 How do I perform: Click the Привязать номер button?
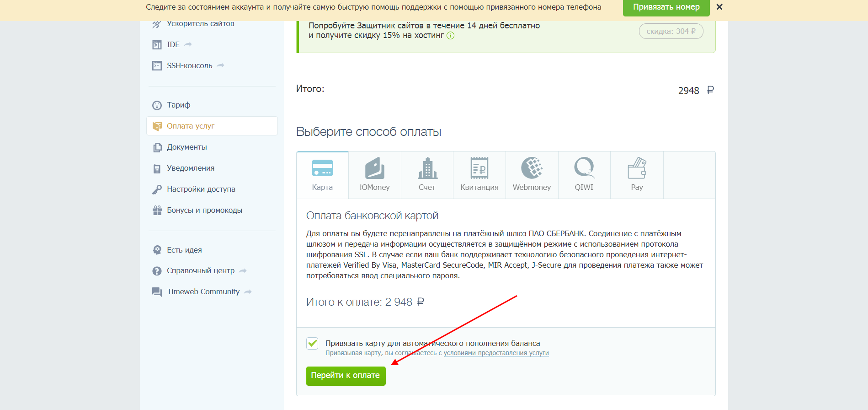666,7
